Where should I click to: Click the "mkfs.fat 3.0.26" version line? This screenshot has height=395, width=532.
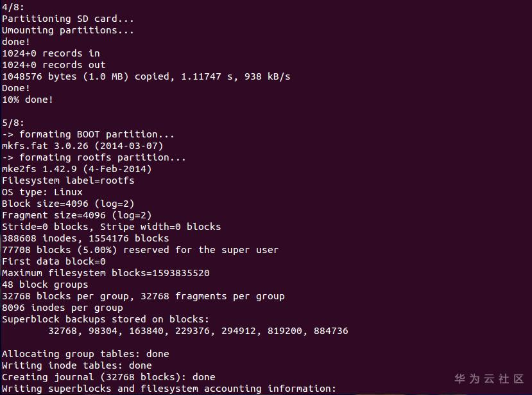click(82, 146)
